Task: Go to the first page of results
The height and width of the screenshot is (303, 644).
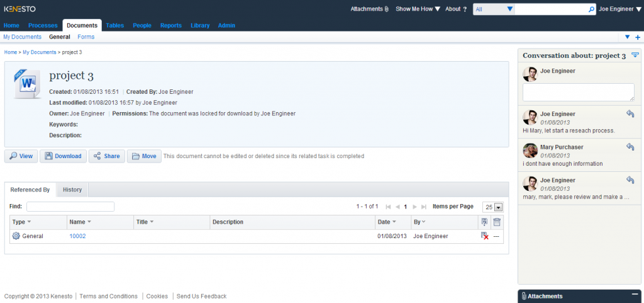Action: [388, 207]
